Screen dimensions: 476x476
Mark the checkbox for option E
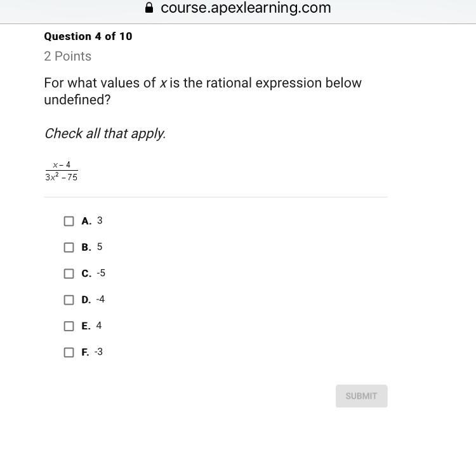pyautogui.click(x=69, y=326)
